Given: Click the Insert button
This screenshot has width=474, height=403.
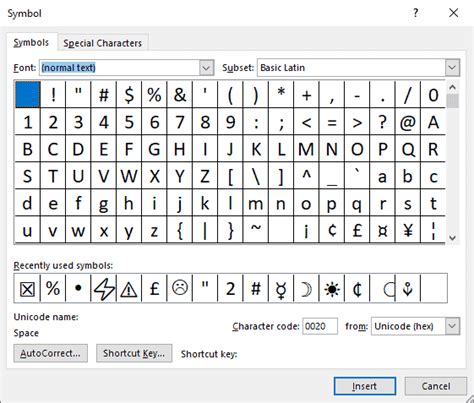Looking at the screenshot, I should tap(365, 386).
